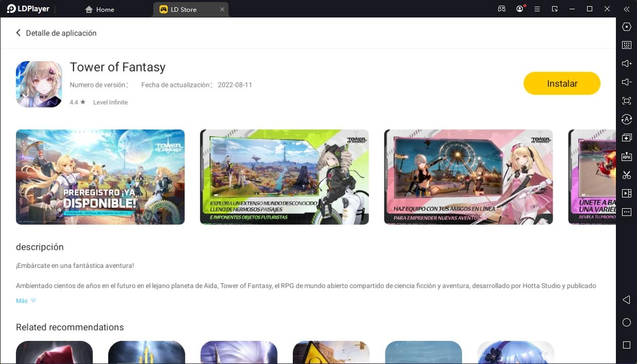Click '¡Embárcate en una fantástica aventura!' text
The image size is (637, 364).
[x=75, y=266]
